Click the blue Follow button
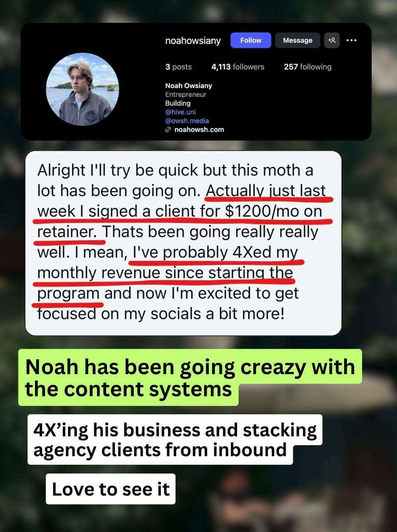This screenshot has width=397, height=532. (x=251, y=40)
